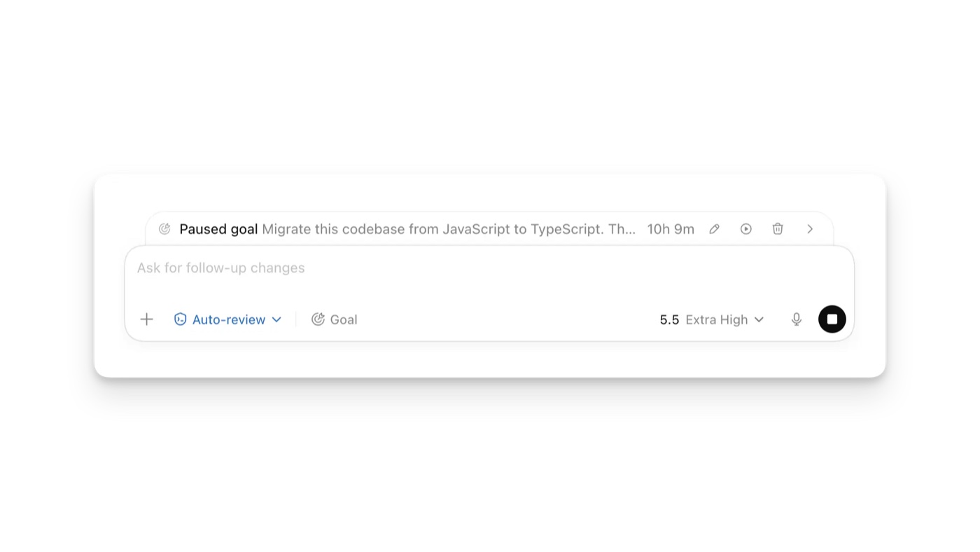The image size is (980, 552).
Task: Click the Auto-review shield icon
Action: 180,319
